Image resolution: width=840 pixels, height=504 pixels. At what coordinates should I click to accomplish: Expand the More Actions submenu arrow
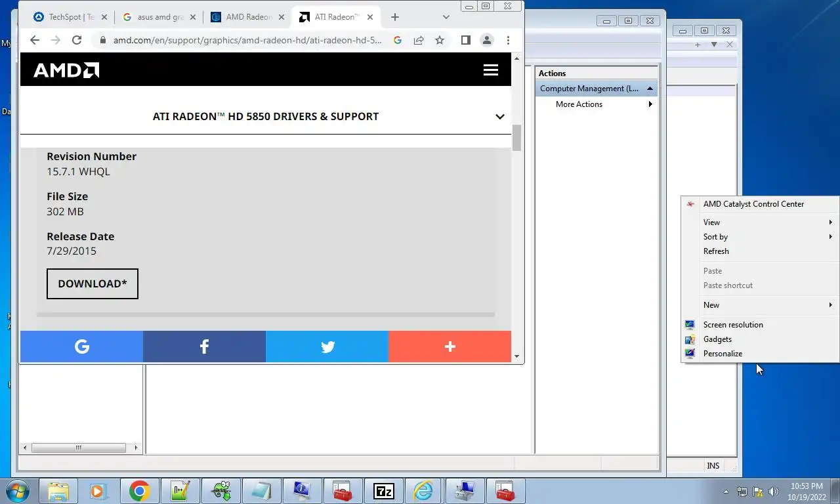(x=650, y=104)
